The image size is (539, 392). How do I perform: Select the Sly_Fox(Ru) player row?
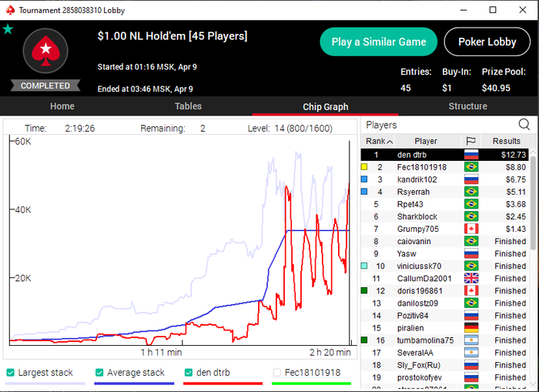point(444,365)
